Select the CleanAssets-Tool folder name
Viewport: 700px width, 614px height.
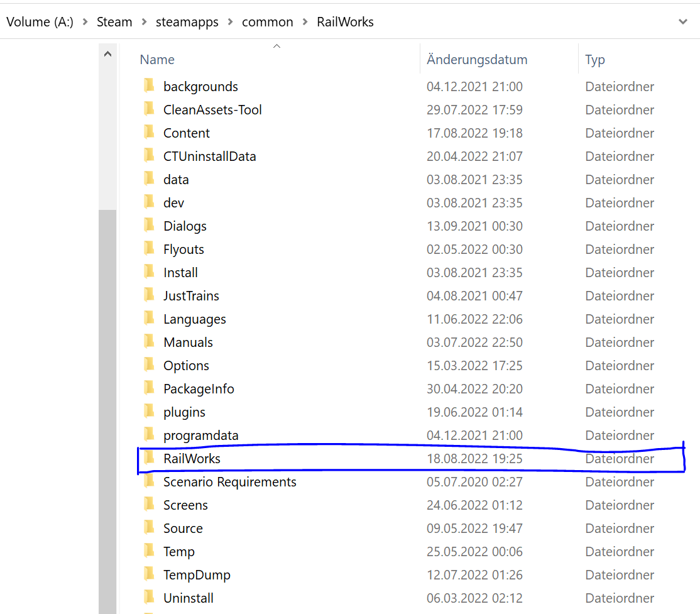pyautogui.click(x=212, y=109)
